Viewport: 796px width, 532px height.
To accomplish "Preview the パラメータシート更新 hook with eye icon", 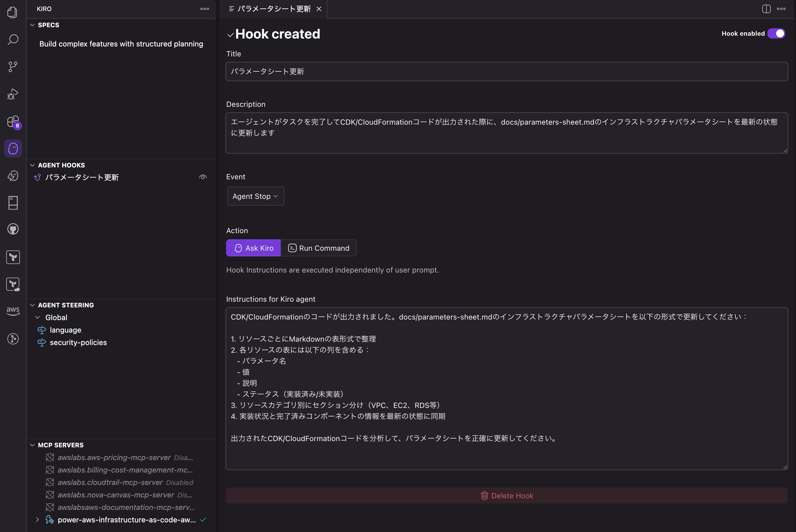I will pos(203,177).
